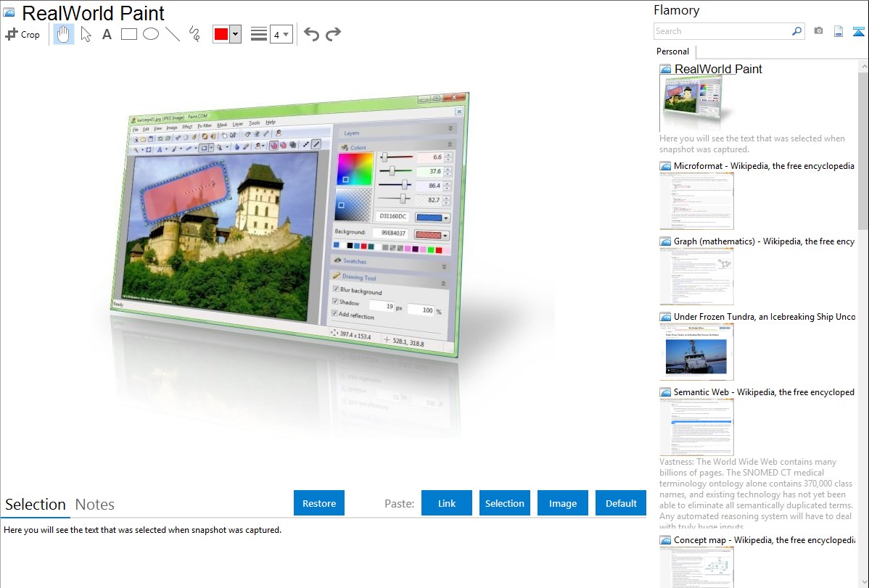Open Semantic Web Wikipedia snapshot entry
Image resolution: width=869 pixels, height=588 pixels.
click(x=764, y=392)
